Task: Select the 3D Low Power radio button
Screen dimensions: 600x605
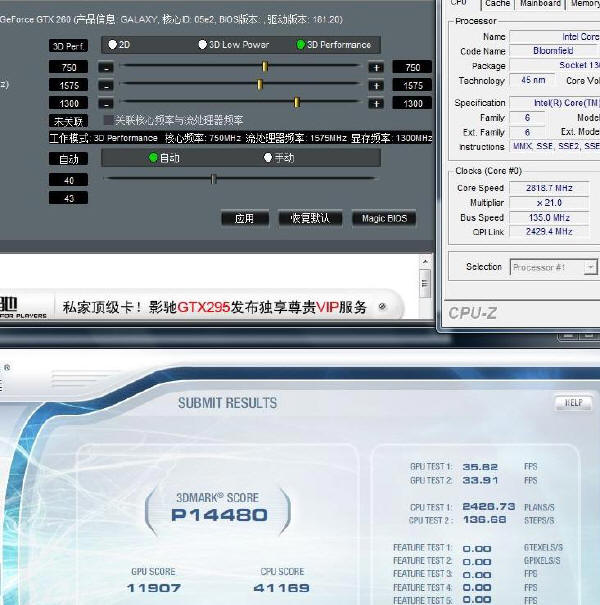Action: point(203,45)
